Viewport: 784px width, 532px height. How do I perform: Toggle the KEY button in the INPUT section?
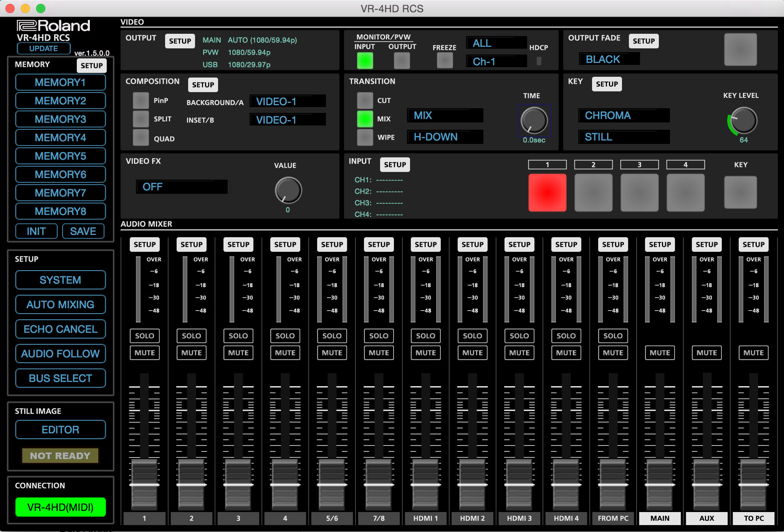740,192
